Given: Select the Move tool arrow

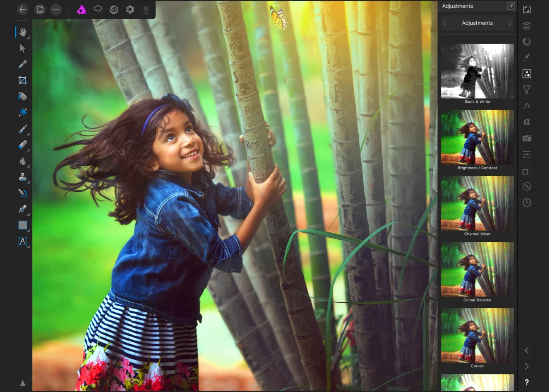Looking at the screenshot, I should (x=23, y=48).
